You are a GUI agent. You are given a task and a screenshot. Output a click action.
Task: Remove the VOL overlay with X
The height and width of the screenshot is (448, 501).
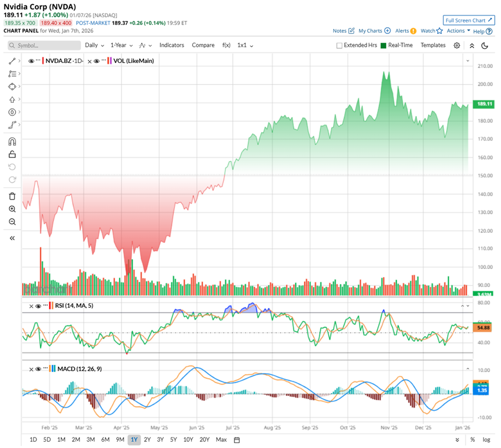(89, 61)
